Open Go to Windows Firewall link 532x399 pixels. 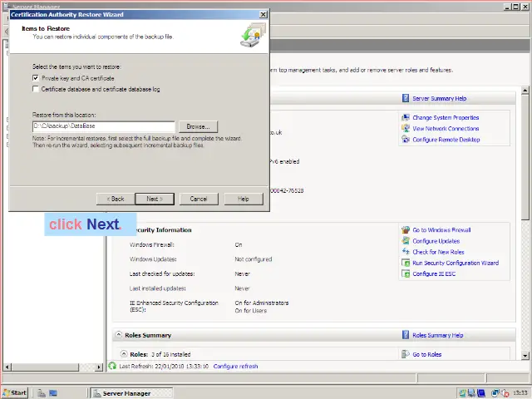(441, 230)
